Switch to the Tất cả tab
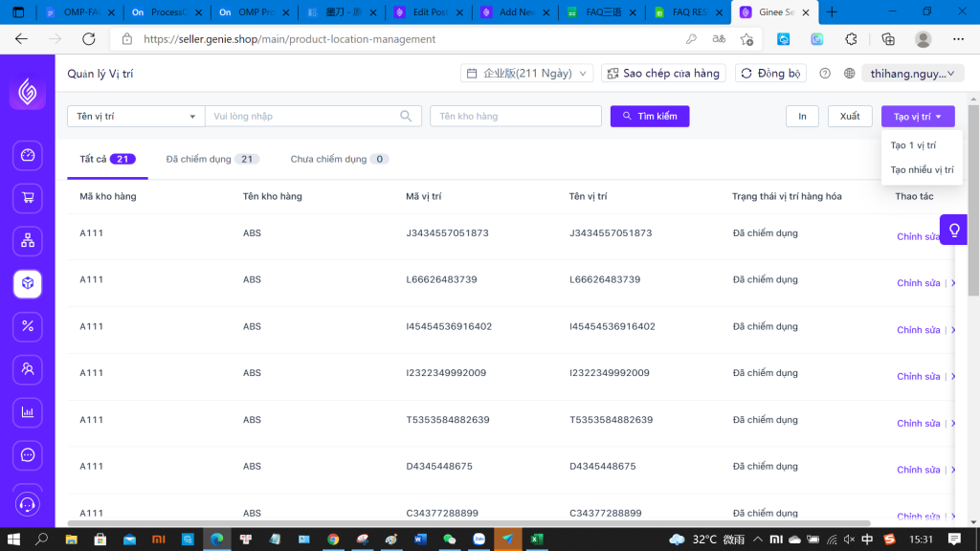980x551 pixels. click(107, 160)
